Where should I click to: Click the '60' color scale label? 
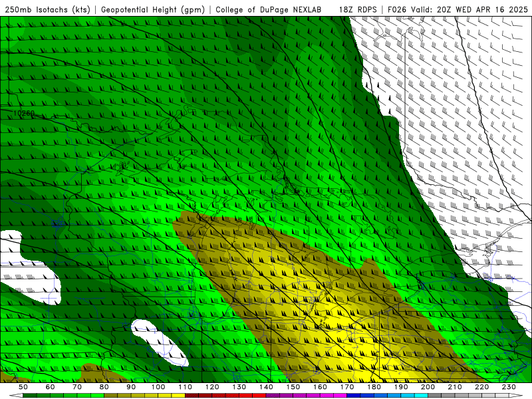(51, 387)
